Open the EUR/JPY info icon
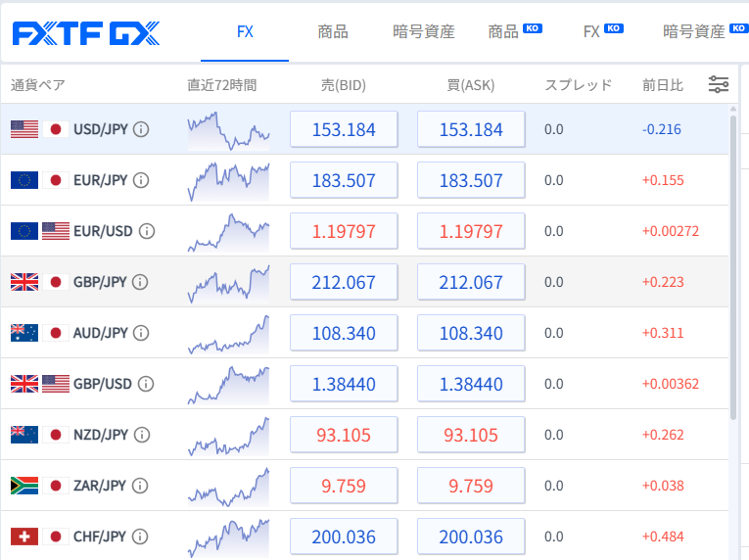 point(141,180)
